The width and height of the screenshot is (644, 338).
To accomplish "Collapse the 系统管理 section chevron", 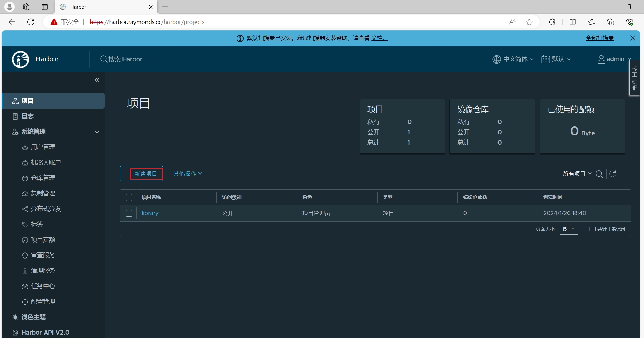I will pyautogui.click(x=97, y=132).
